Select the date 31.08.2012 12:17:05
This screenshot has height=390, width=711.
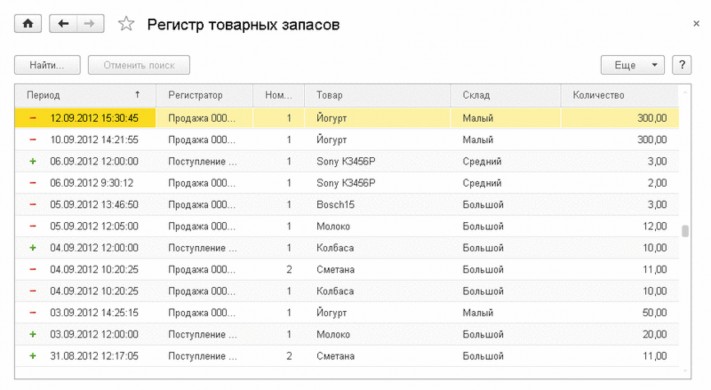(94, 356)
